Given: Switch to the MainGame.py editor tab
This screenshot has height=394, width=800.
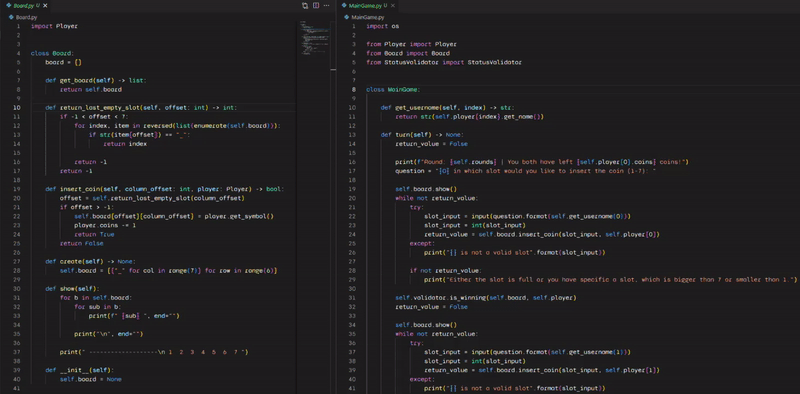Looking at the screenshot, I should [x=365, y=6].
